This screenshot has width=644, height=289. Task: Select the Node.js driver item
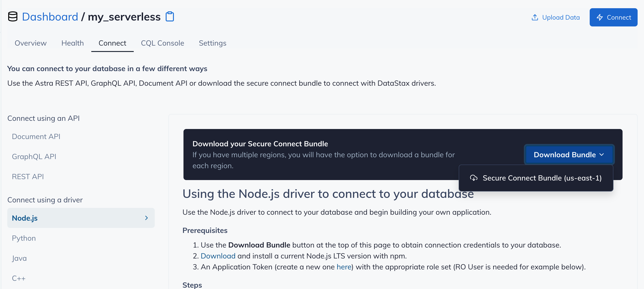81,218
